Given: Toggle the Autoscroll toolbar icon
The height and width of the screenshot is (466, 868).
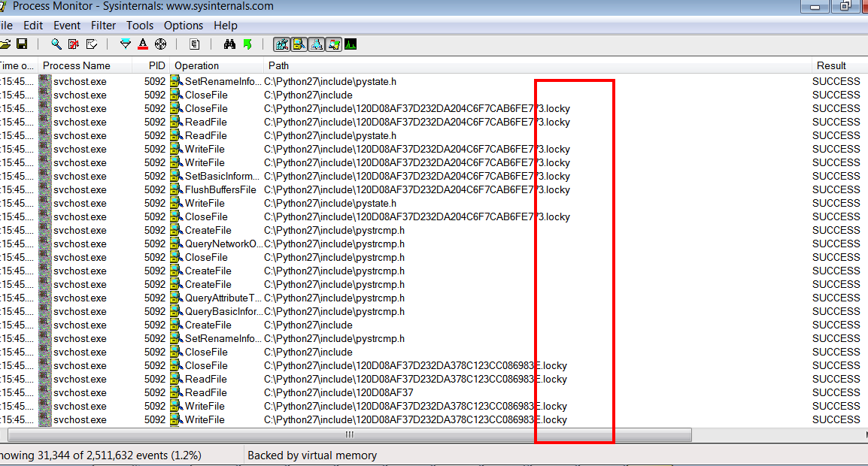Looking at the screenshot, I should tap(74, 44).
